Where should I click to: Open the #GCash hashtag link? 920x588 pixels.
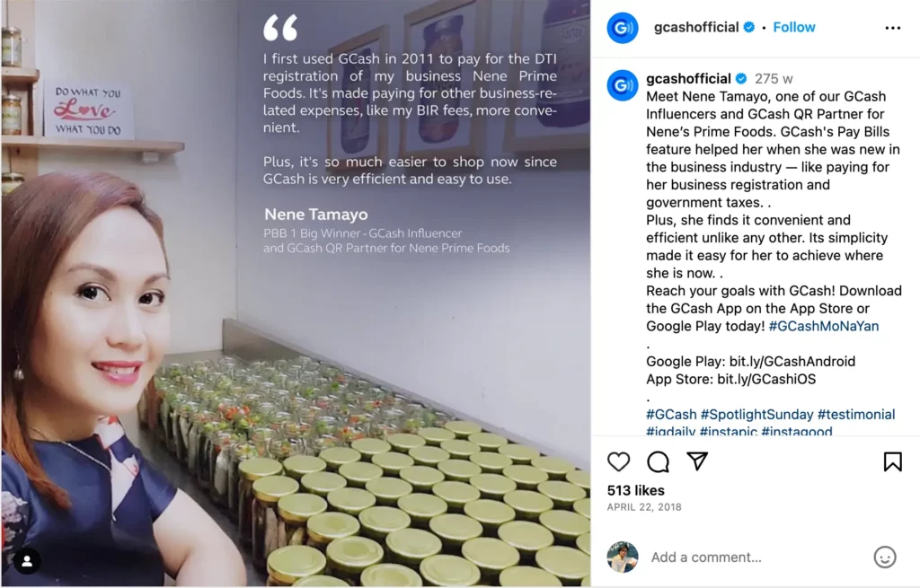671,415
